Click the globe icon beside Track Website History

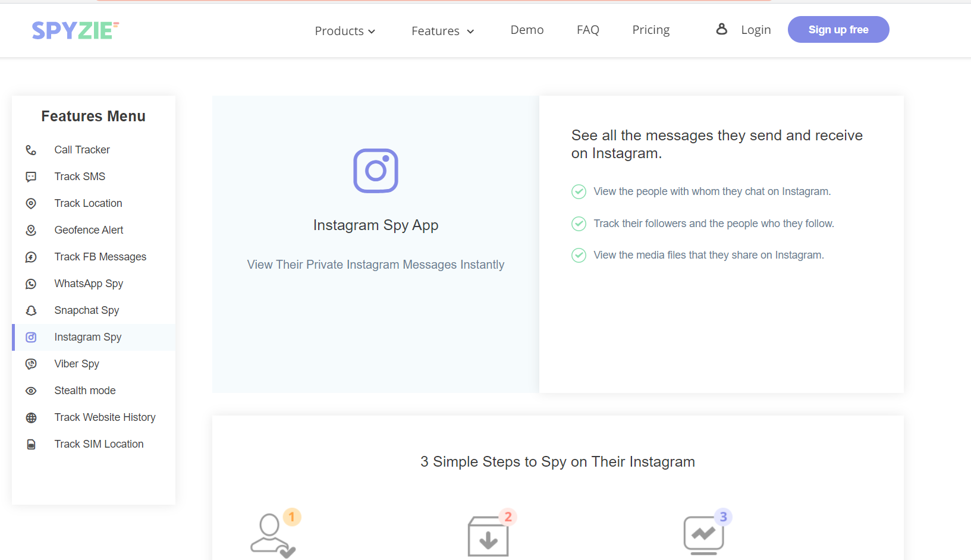point(31,417)
